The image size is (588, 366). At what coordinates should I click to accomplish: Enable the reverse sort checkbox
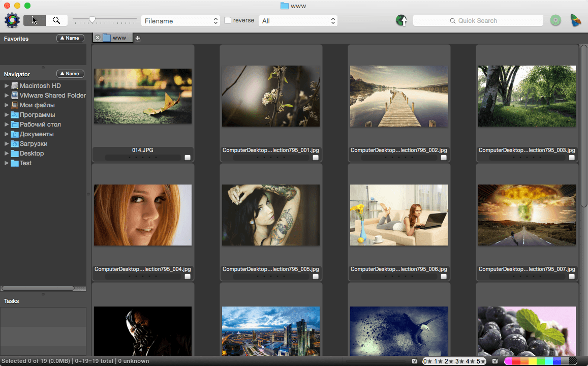[x=227, y=20]
